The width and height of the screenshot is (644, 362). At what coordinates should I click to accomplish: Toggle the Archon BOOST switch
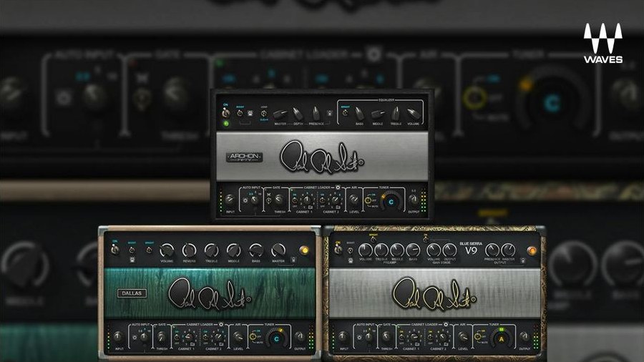click(240, 113)
